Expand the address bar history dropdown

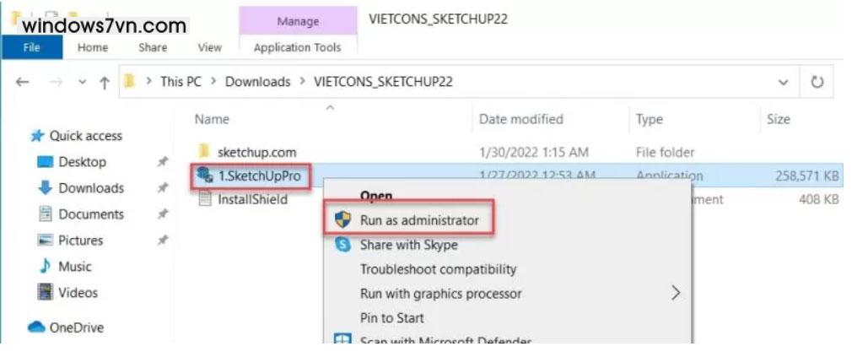pos(783,83)
